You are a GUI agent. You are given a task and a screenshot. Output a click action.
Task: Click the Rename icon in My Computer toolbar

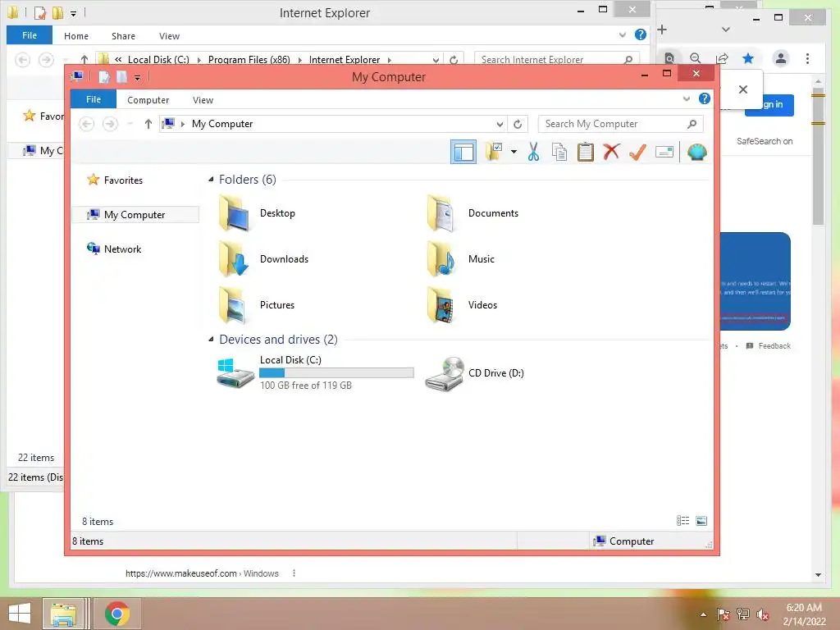664,152
